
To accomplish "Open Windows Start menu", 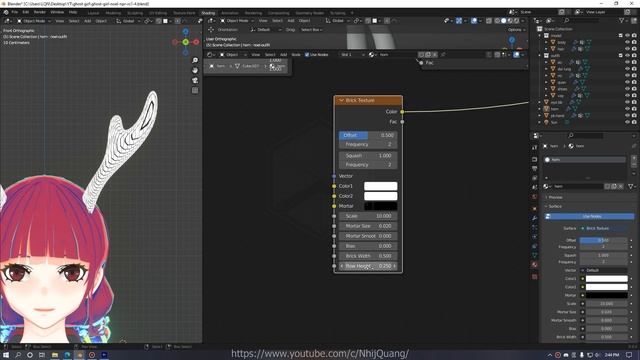I will click(6, 355).
